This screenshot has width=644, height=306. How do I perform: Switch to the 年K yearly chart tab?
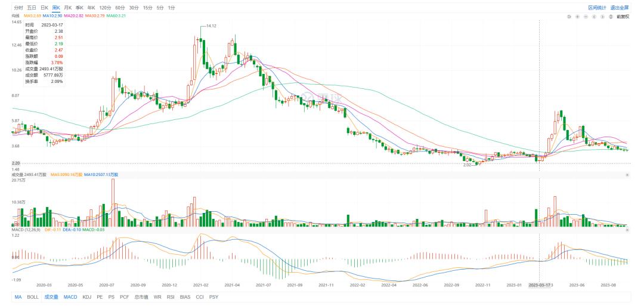[x=91, y=8]
